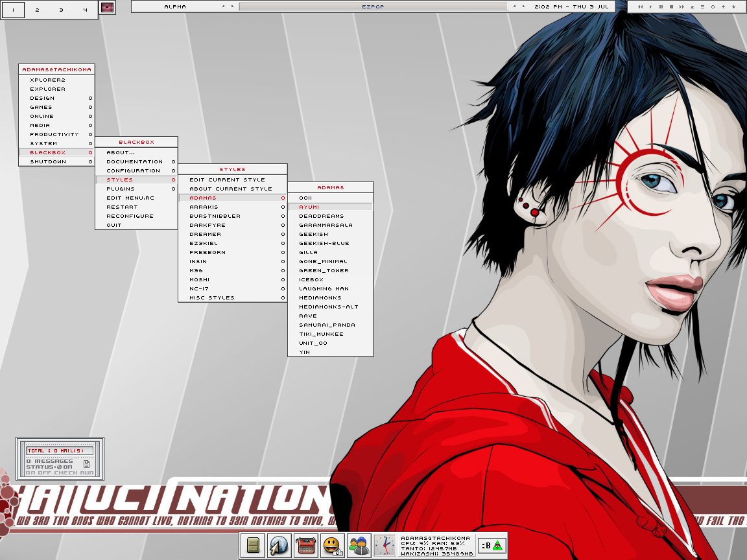Expand the Games submenu
747x560 pixels.
click(x=56, y=107)
